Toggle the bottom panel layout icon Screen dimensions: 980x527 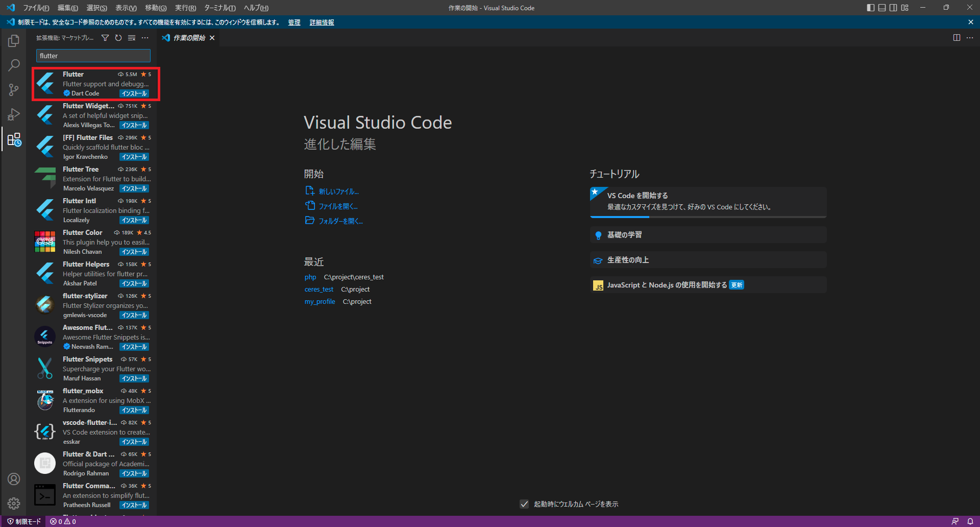pyautogui.click(x=882, y=8)
